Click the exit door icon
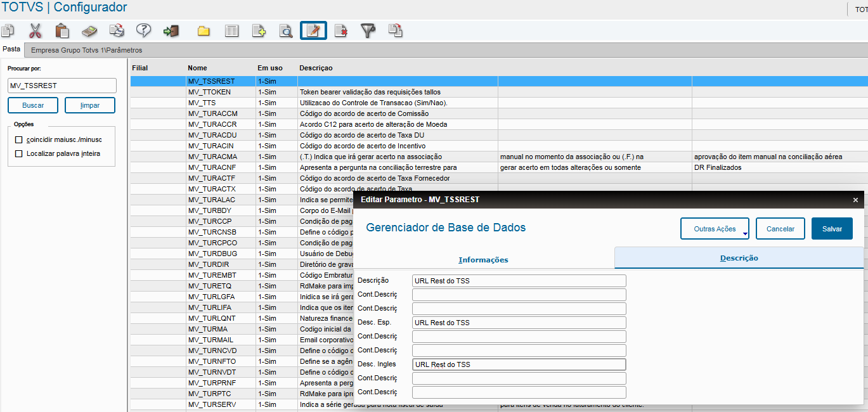This screenshot has width=868, height=412. tap(171, 30)
